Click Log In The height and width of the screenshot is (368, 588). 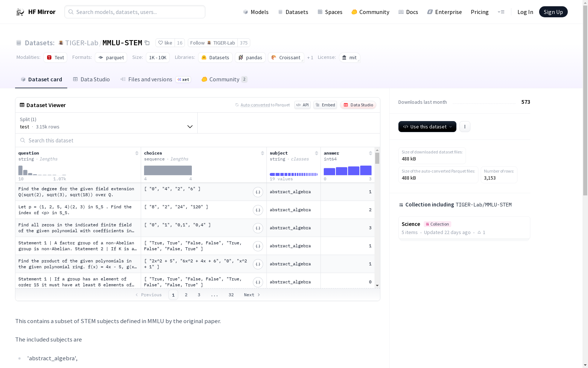[525, 12]
